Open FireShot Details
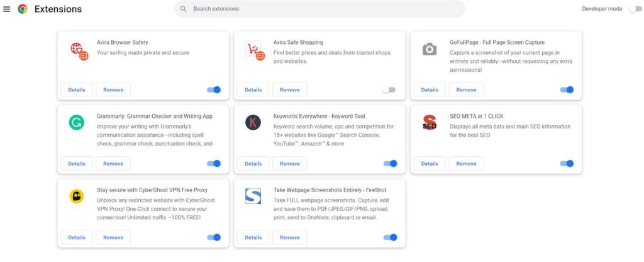Screen dimensions: 644x262 [x=253, y=237]
